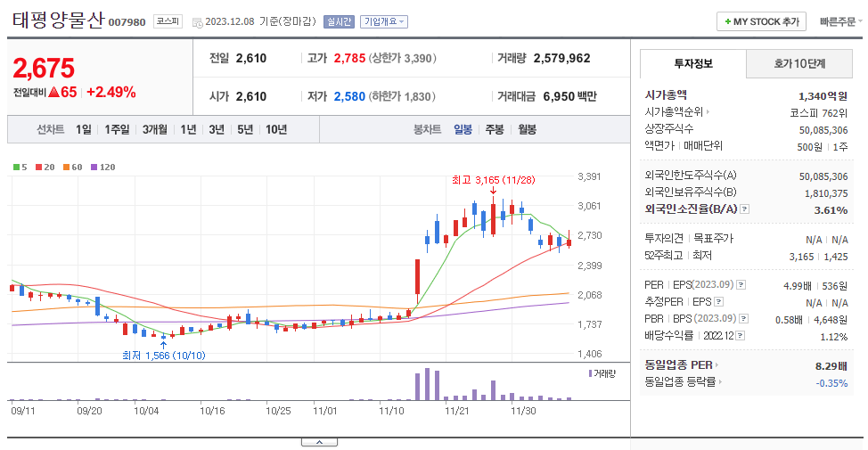Screen dimensions: 868x450
Task: Click the 시가총액 value 1,340억원
Action: (x=823, y=96)
